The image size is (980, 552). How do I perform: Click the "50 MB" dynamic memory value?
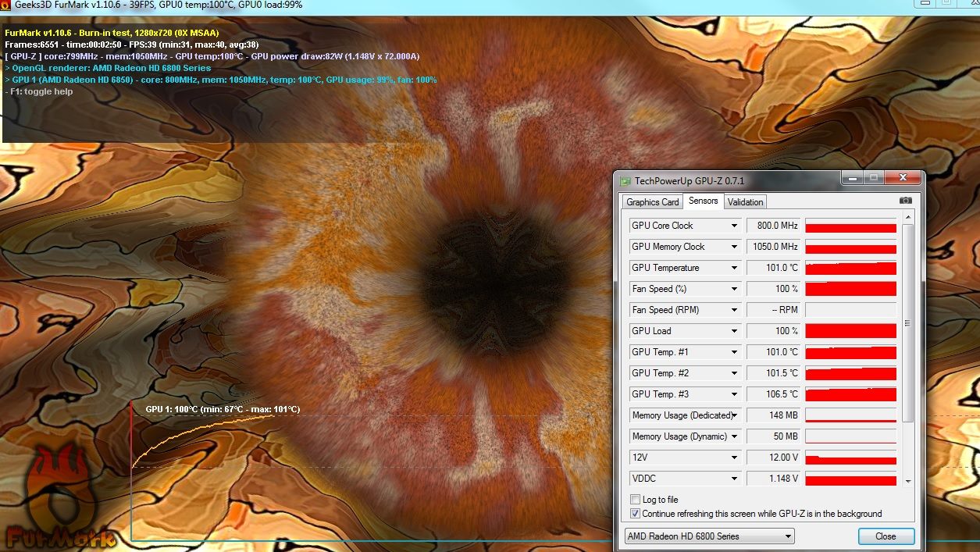pos(773,436)
